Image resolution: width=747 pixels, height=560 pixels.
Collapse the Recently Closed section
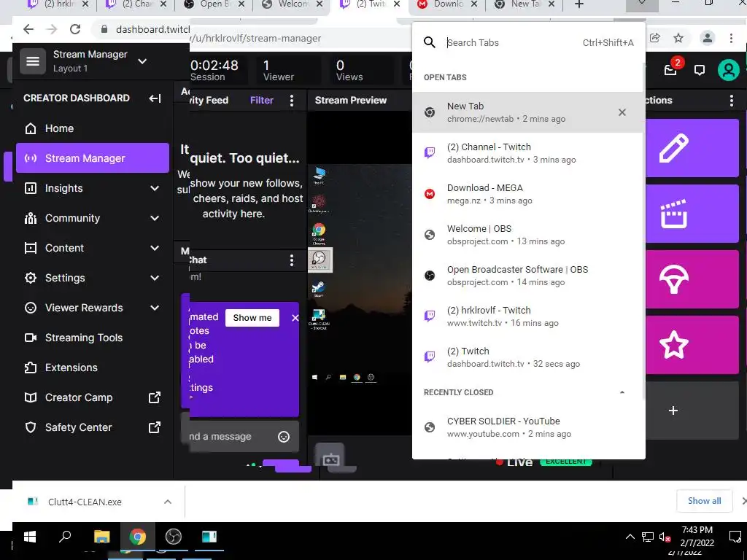coord(622,392)
